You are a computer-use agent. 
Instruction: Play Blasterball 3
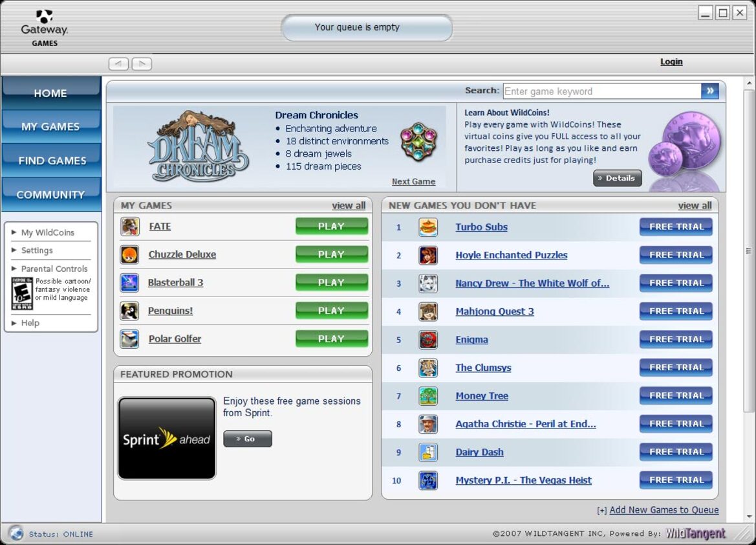pyautogui.click(x=332, y=282)
